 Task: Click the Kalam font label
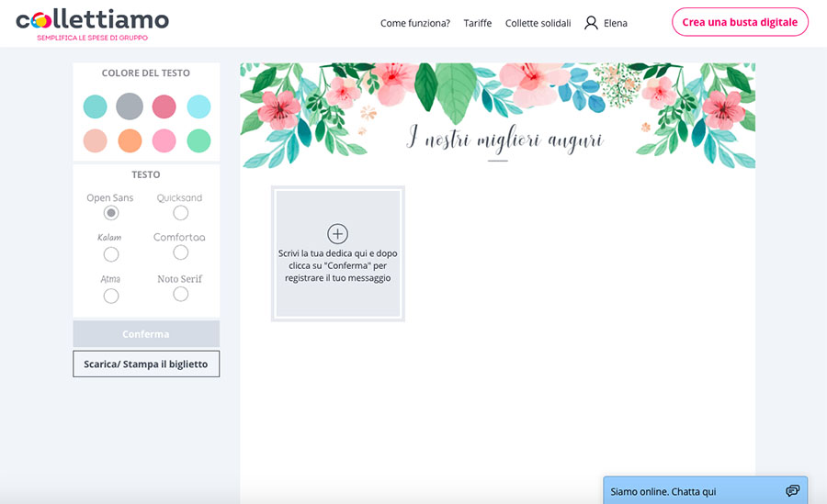click(x=109, y=237)
